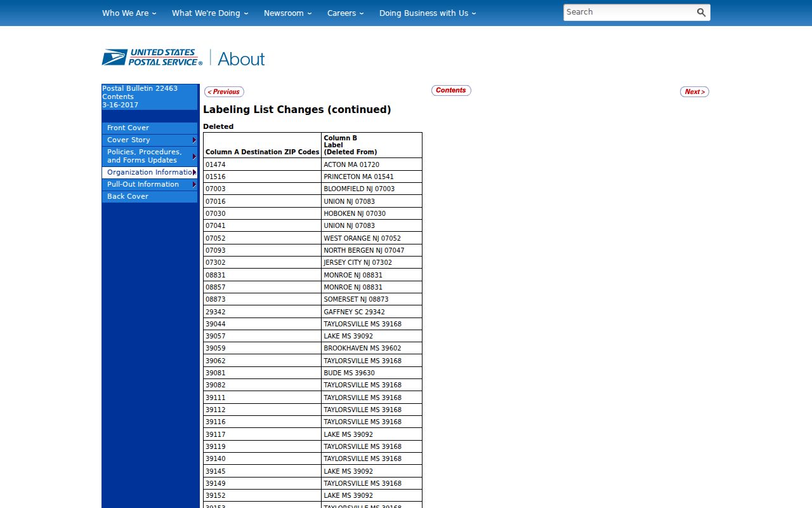This screenshot has width=812, height=508.
Task: Click ZIP code 39081 cell
Action: tap(262, 373)
